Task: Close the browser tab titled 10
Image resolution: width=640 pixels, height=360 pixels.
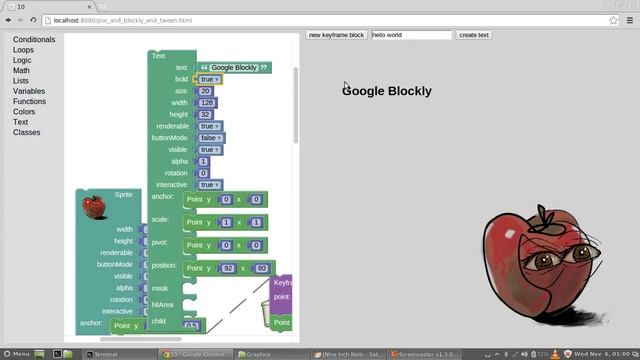Action: click(x=89, y=7)
